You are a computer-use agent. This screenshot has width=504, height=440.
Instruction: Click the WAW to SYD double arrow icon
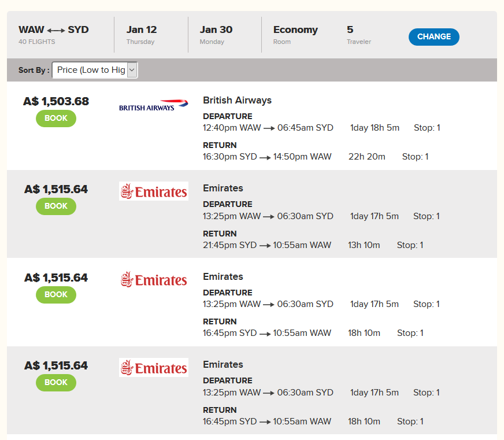click(56, 31)
